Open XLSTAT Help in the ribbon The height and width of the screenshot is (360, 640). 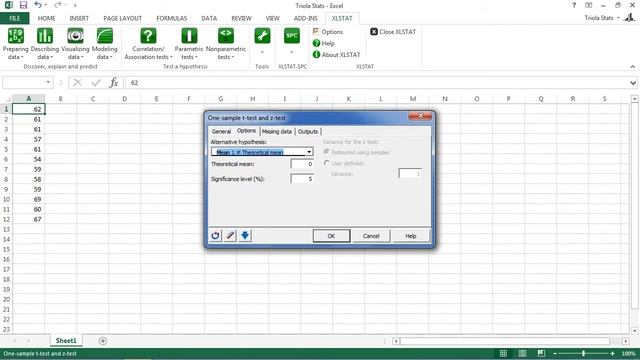click(x=324, y=43)
